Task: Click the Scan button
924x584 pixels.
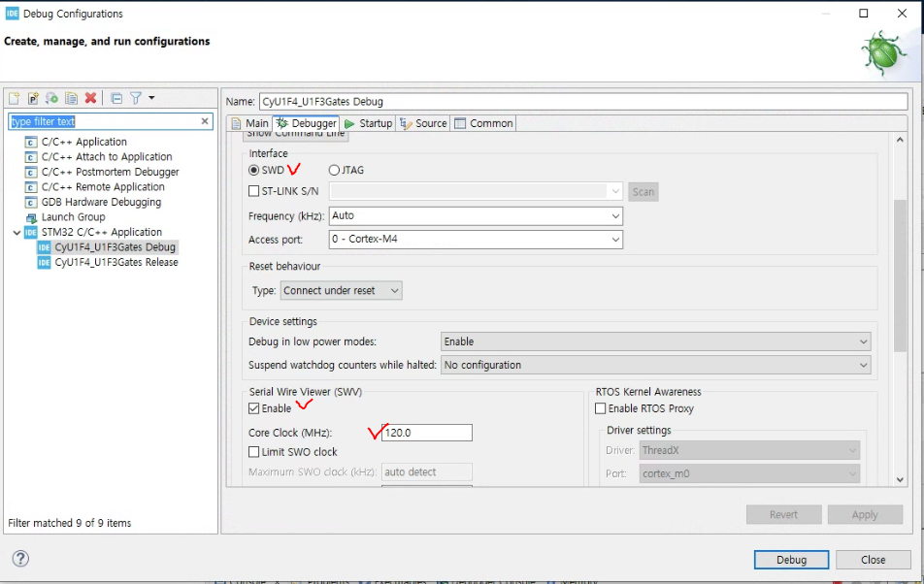Action: [x=643, y=191]
